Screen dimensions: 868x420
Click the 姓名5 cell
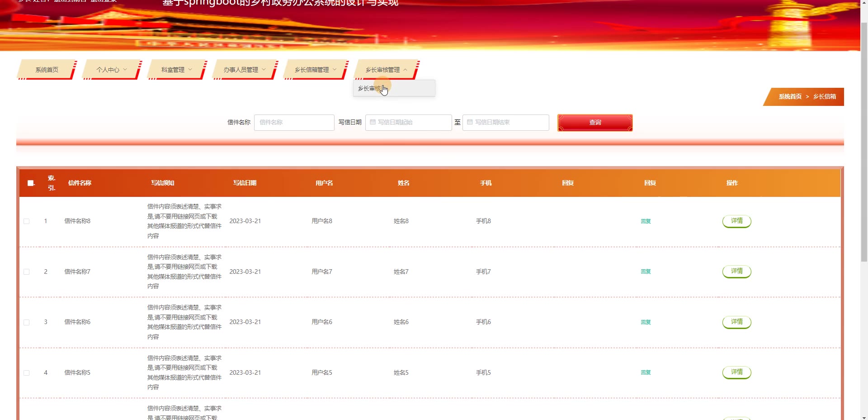(x=401, y=372)
